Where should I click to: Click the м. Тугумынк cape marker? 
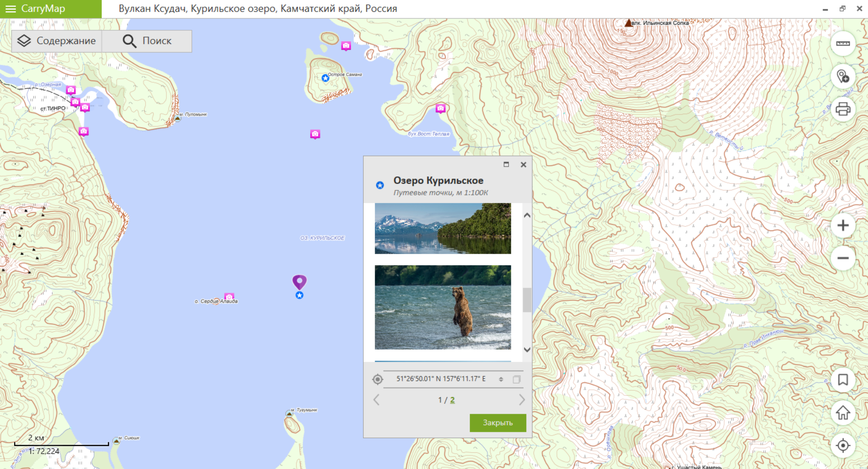(289, 413)
